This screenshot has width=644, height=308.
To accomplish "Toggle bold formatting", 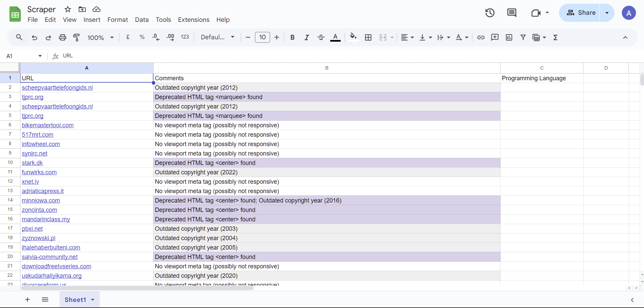I will tap(292, 37).
